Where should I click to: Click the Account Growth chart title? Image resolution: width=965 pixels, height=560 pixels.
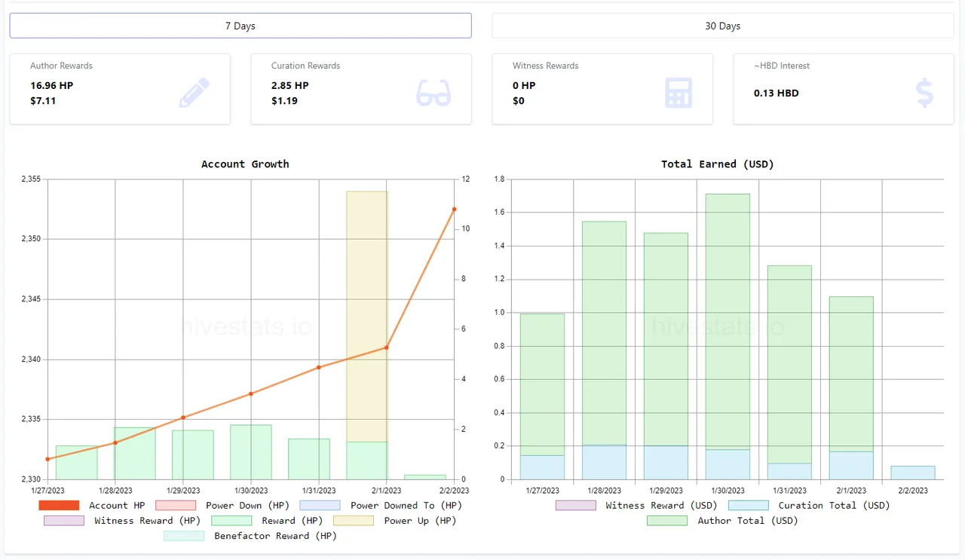click(245, 164)
